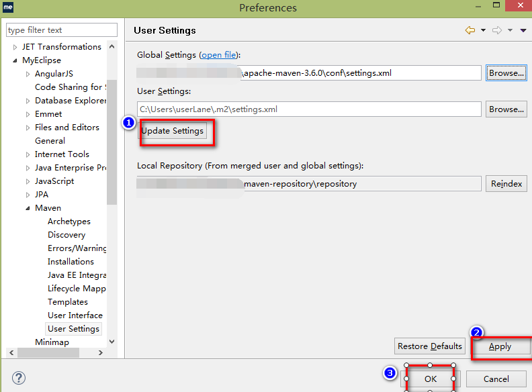Maximize the Preferences window
This screenshot has height=392, width=532.
click(496, 5)
